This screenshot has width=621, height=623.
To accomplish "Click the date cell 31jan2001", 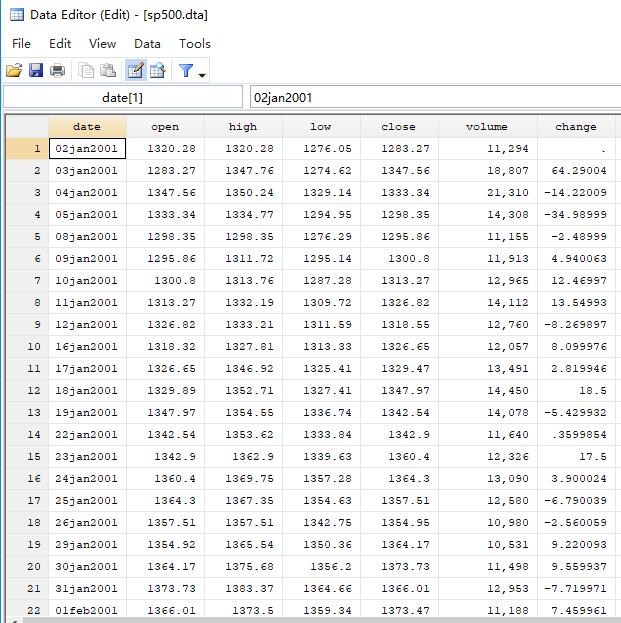I will coord(87,588).
